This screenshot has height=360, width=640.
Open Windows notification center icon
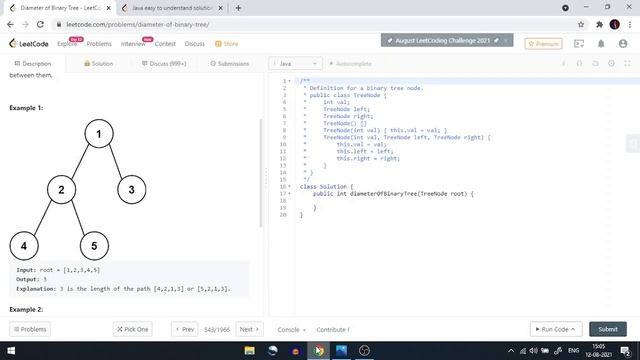click(625, 351)
